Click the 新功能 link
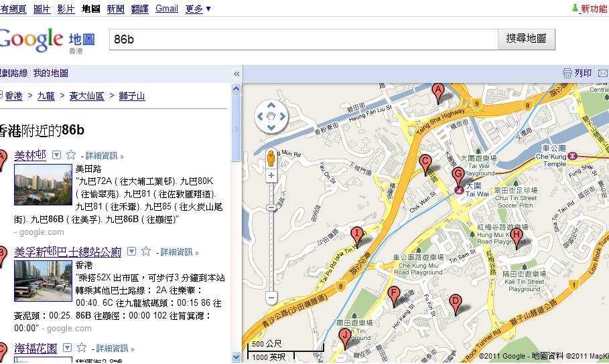 pyautogui.click(x=594, y=9)
